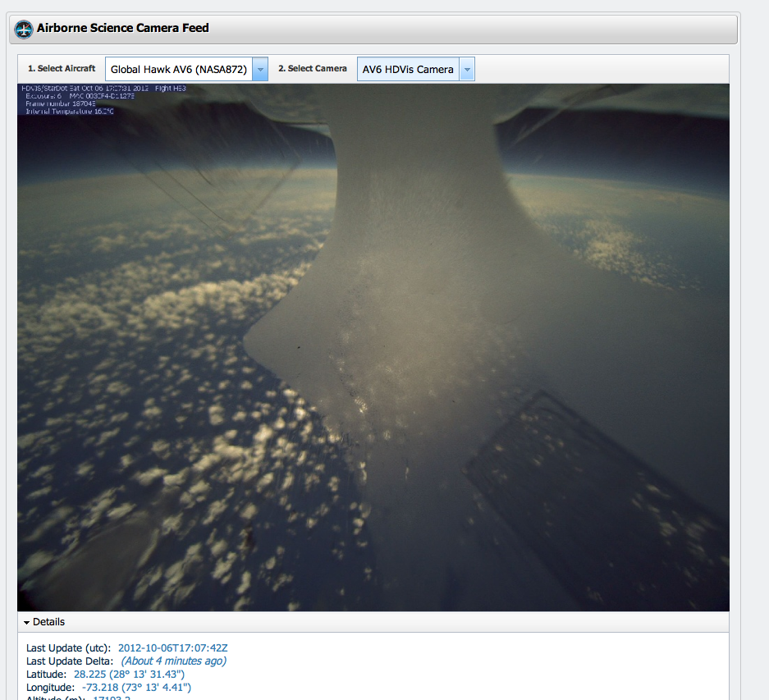769x700 pixels.
Task: Click the AV6 HDVis Camera field
Action: click(x=408, y=70)
